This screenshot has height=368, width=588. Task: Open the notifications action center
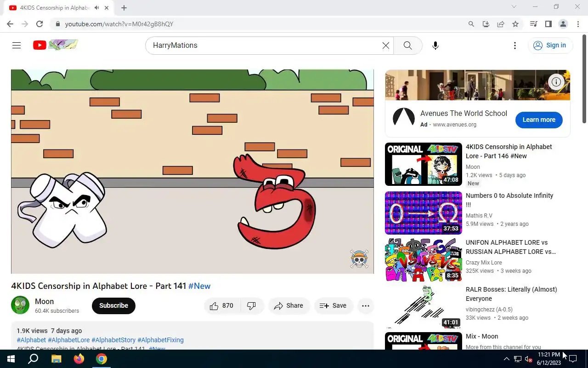[x=573, y=359]
